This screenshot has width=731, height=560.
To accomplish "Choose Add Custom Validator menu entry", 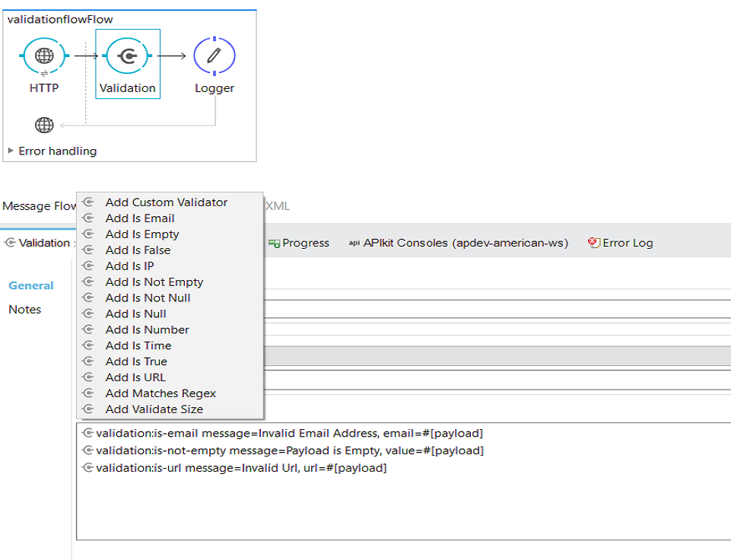I will (x=166, y=202).
